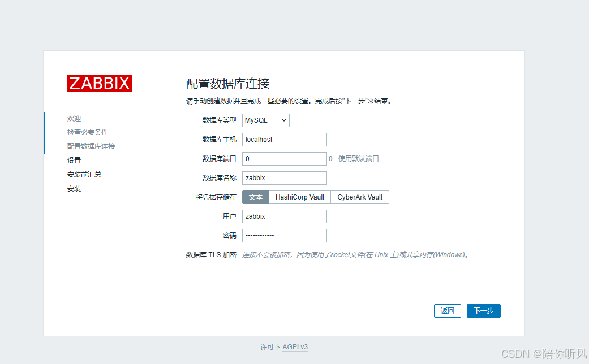589x364 pixels.
Task: Select the 安装前汇总 step in sidebar
Action: [84, 175]
